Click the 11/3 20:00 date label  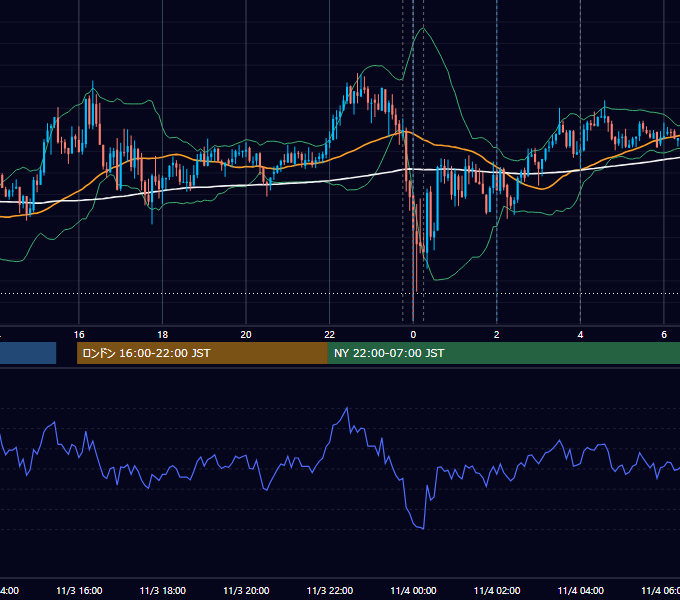[x=246, y=591]
